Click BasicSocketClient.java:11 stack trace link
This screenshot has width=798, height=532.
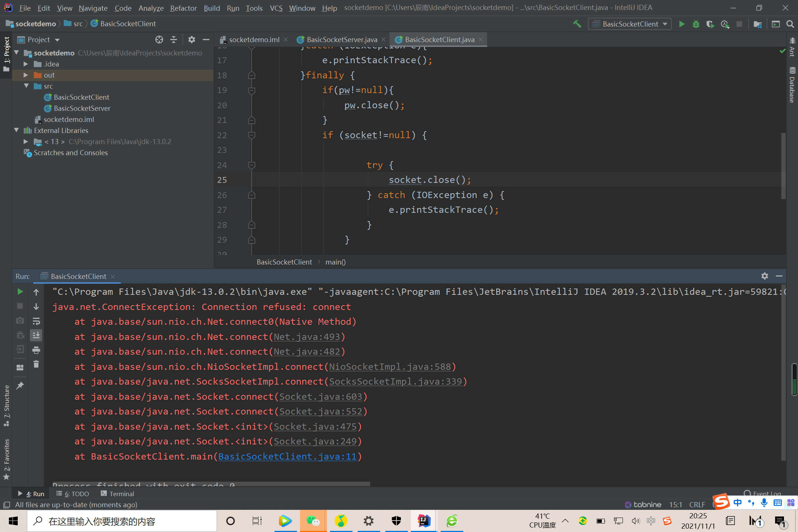coord(287,456)
